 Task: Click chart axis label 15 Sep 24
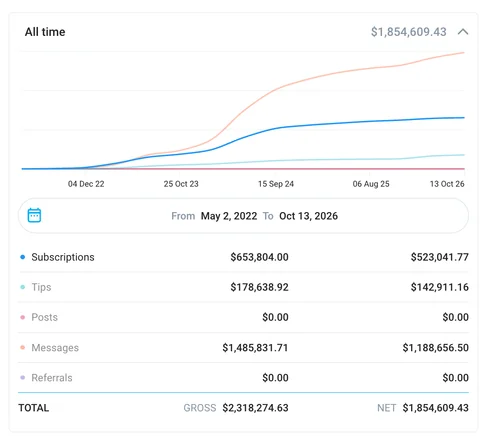(x=276, y=184)
